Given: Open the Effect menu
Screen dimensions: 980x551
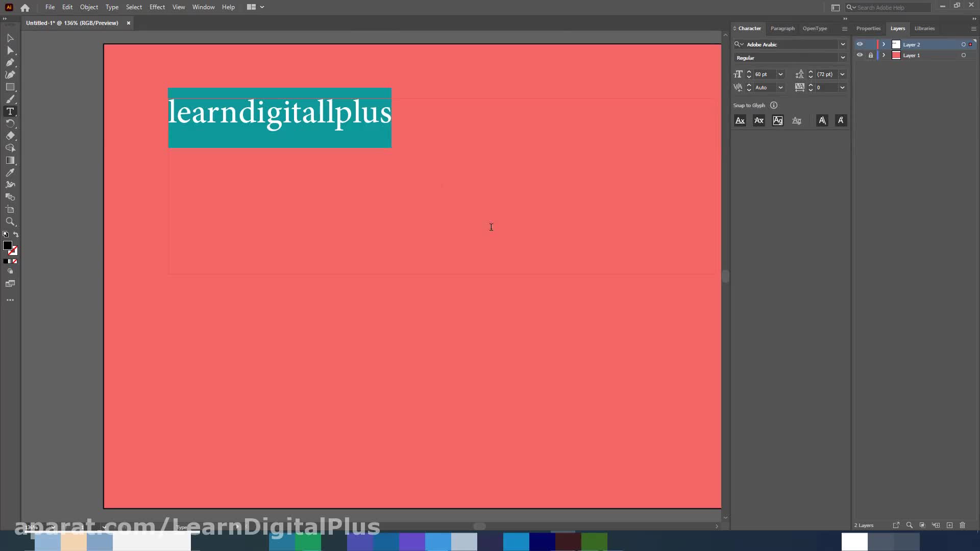Looking at the screenshot, I should (157, 7).
